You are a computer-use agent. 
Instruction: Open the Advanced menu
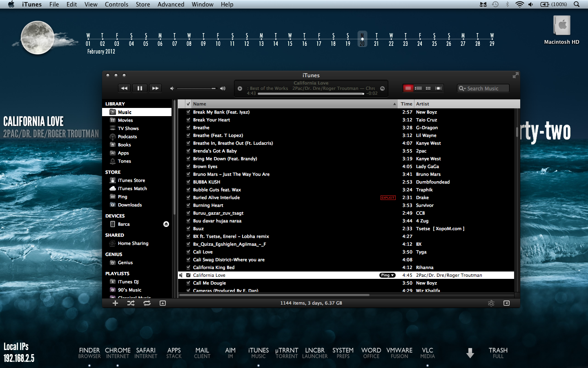pyautogui.click(x=171, y=4)
